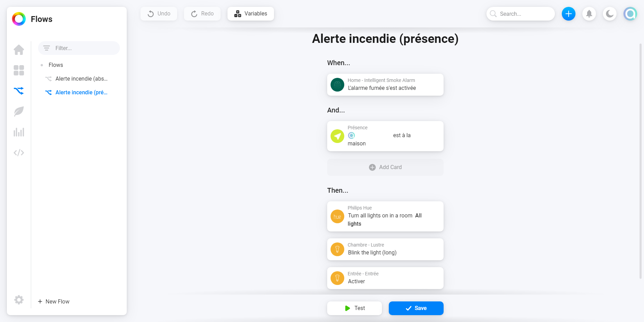Open the Home section in sidebar
Image resolution: width=644 pixels, height=322 pixels.
coord(19,50)
